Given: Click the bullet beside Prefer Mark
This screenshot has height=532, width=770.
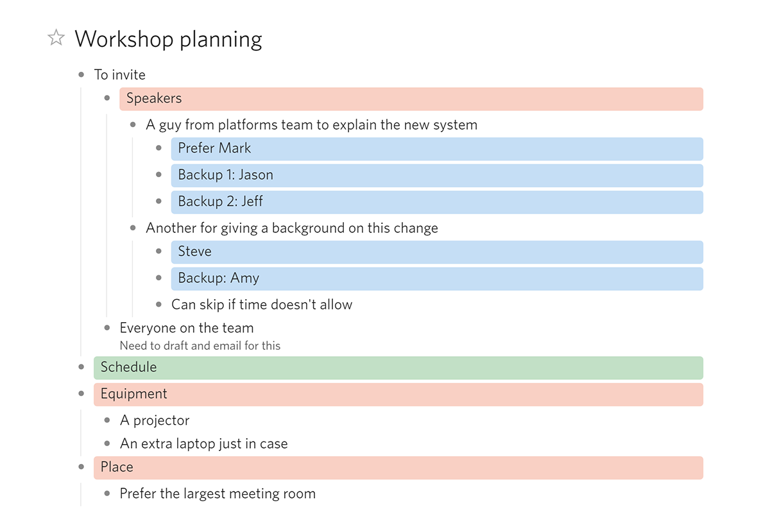Looking at the screenshot, I should click(158, 148).
